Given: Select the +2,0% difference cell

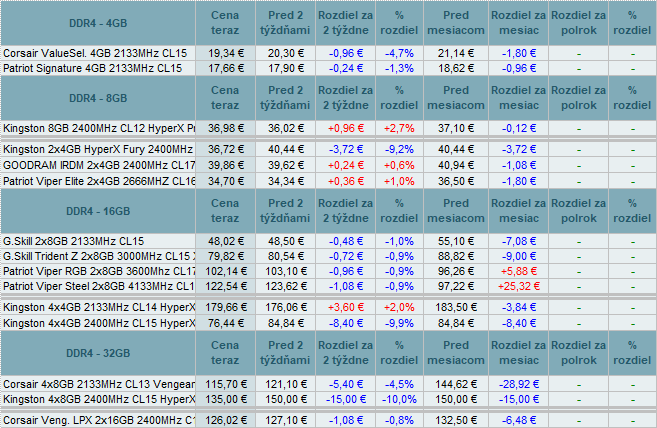Looking at the screenshot, I should tap(399, 307).
